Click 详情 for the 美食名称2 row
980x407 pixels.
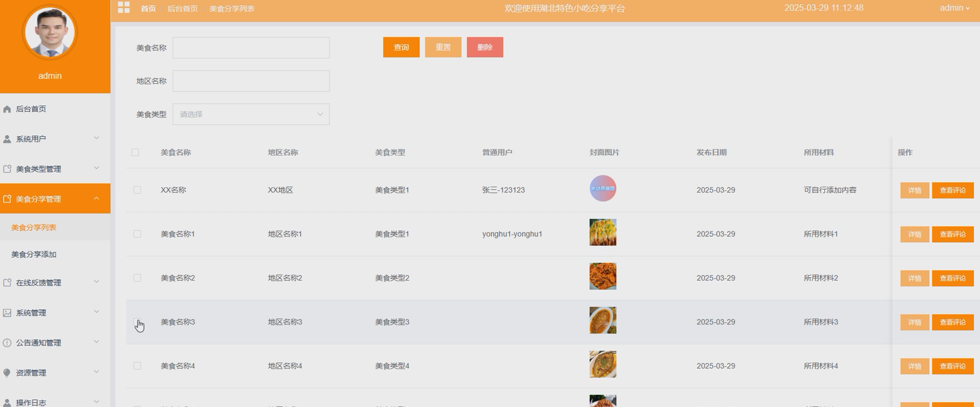point(914,278)
